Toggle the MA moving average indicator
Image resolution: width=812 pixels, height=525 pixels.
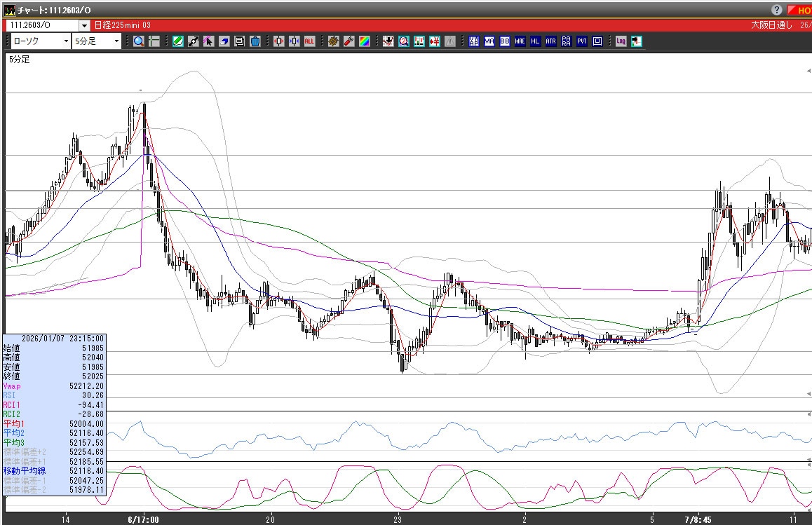tap(489, 41)
